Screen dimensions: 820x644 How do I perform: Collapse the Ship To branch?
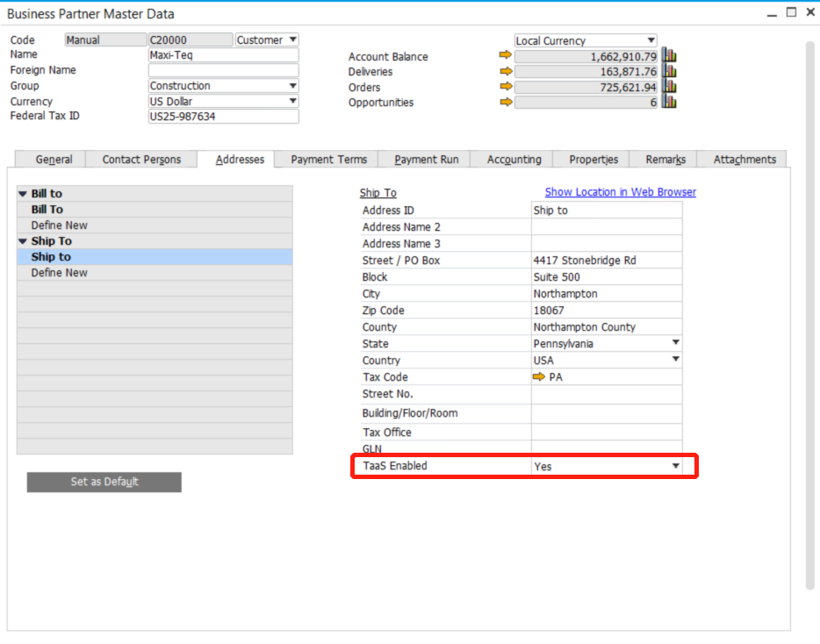[x=21, y=240]
